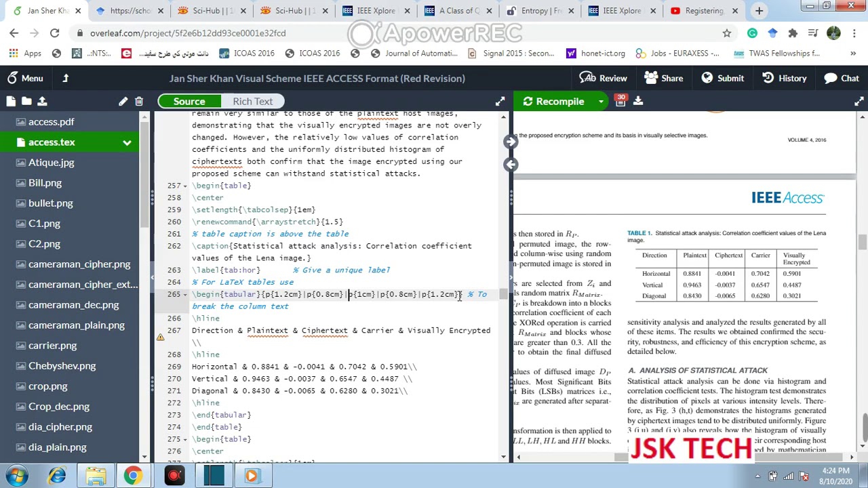Viewport: 868px width, 488px height.
Task: Click line 269 Horizontal row code
Action: (x=304, y=367)
